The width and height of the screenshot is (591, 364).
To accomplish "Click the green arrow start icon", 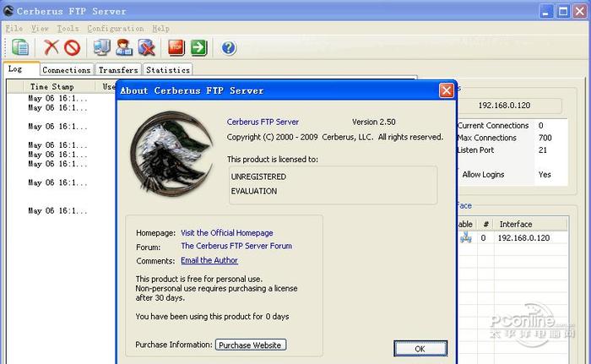I will [x=198, y=47].
